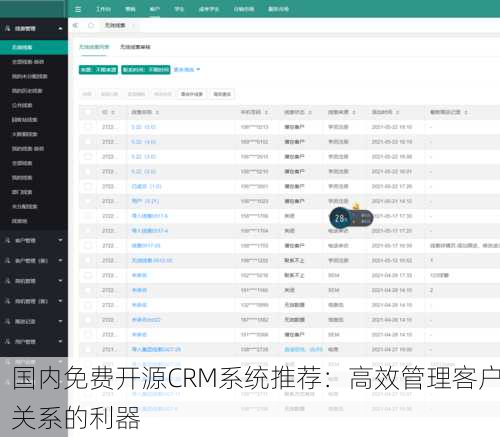Screen dimensions: 500x437
Task: Select the checkbox for row 导入线索0517-4
Action: [x=88, y=231]
